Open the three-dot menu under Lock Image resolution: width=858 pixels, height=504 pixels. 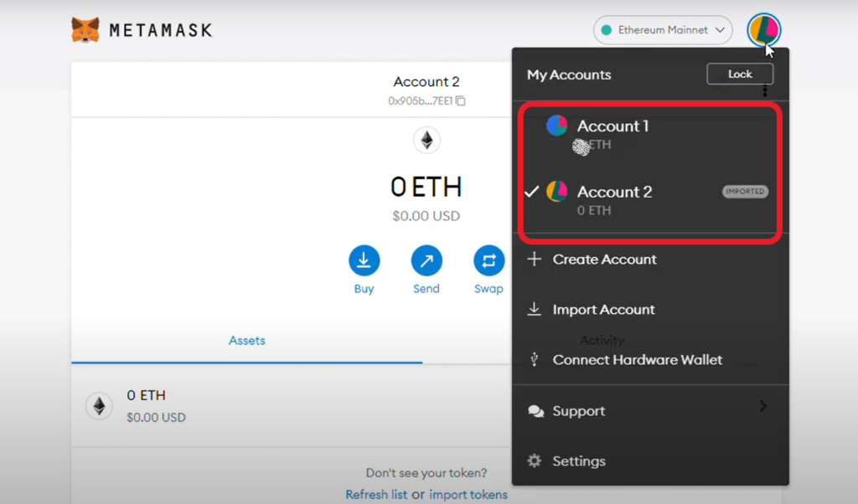point(764,90)
